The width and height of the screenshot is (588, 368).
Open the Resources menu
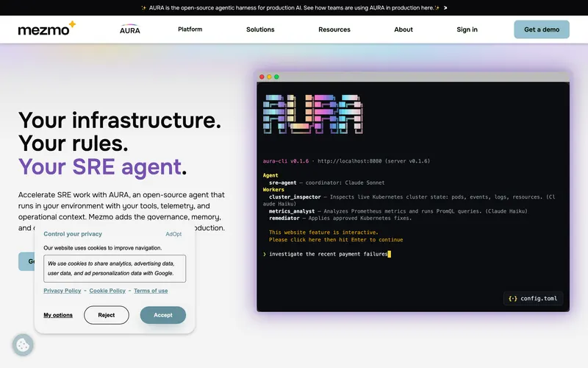click(334, 29)
